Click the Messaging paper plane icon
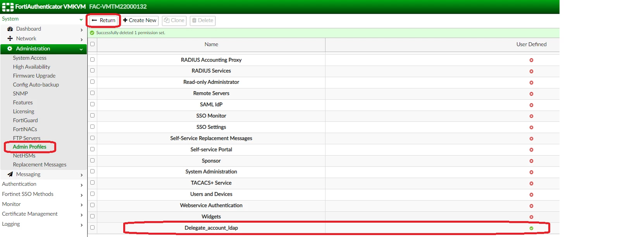Viewport: 644px width, 237px height. 10,175
